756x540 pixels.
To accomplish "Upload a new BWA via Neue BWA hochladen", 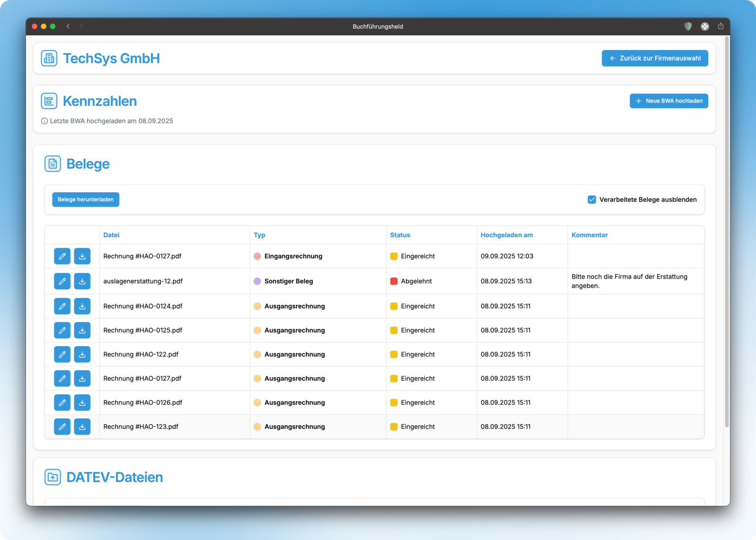I will point(669,101).
